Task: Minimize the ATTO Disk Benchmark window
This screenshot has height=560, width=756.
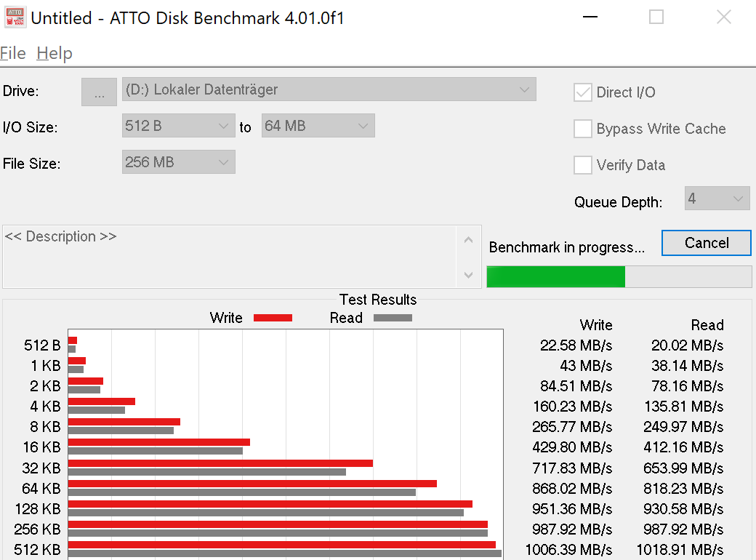Action: (x=590, y=17)
